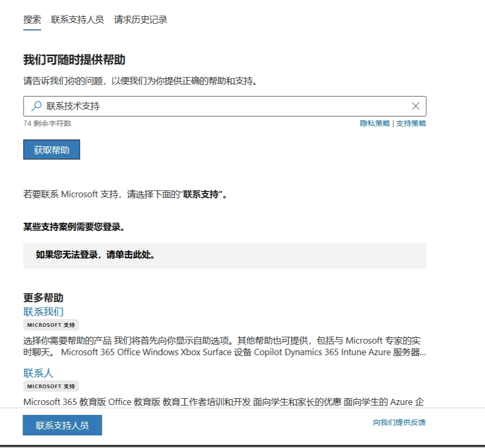
Task: Click the 请告诉我们你的问题 subtitle text
Action: 141,81
